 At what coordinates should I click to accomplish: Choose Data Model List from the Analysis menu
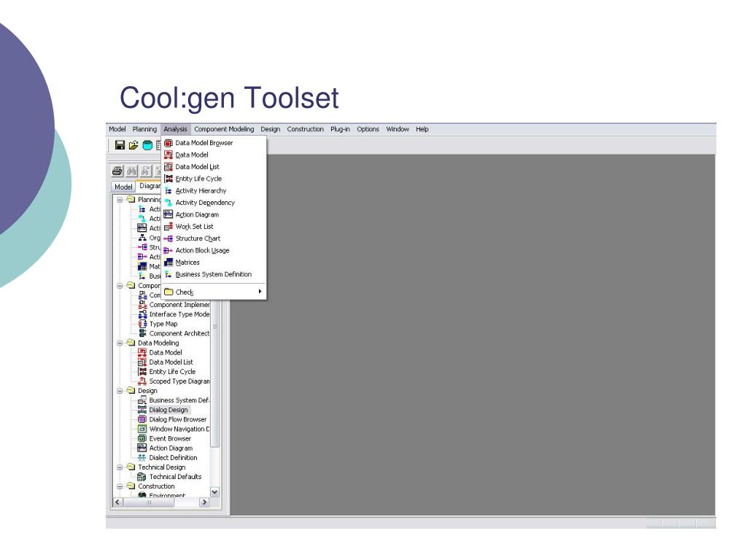click(x=214, y=167)
